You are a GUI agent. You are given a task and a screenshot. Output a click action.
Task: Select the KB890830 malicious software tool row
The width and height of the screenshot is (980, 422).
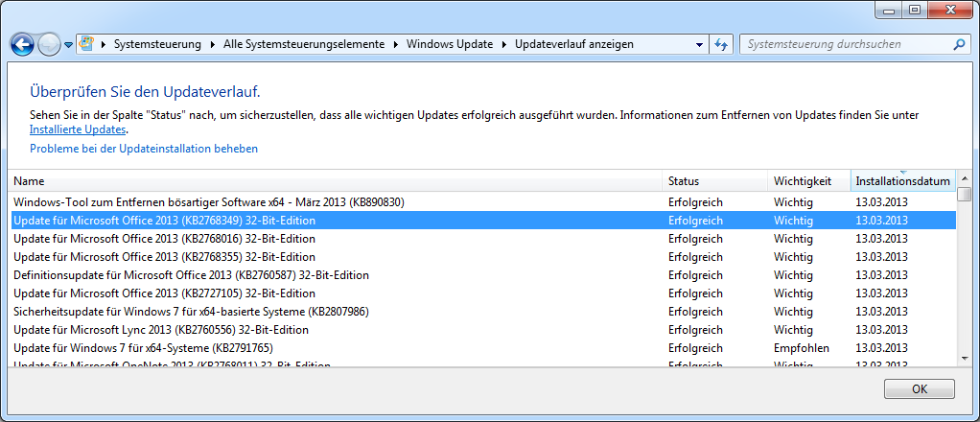point(482,202)
